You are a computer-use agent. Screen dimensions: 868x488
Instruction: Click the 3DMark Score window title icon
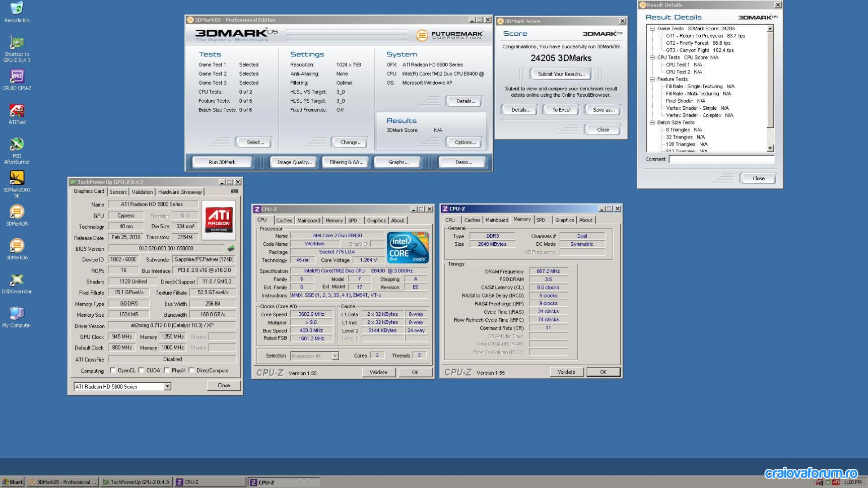tap(500, 21)
